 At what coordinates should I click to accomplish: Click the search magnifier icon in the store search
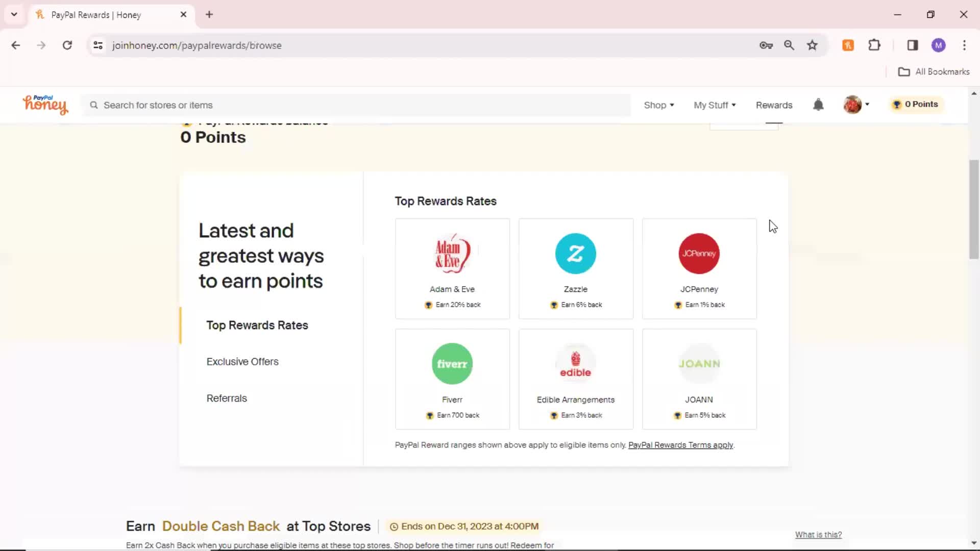pos(94,105)
